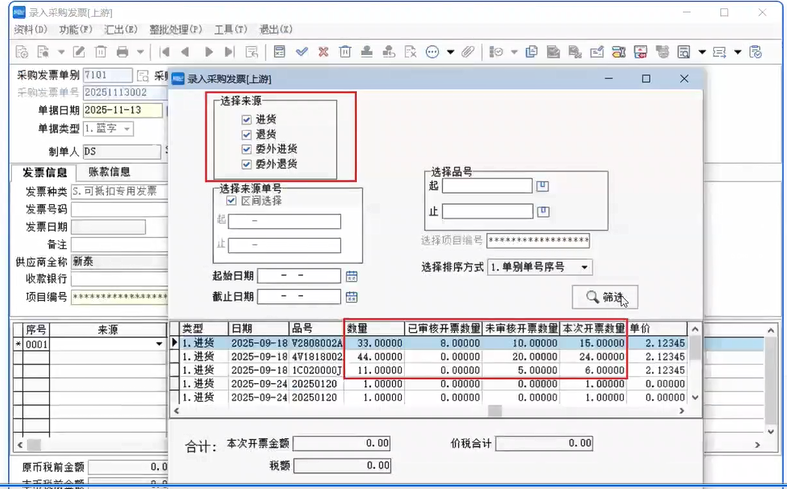Uncheck the 退货 source checkbox
The height and width of the screenshot is (489, 787).
click(246, 135)
